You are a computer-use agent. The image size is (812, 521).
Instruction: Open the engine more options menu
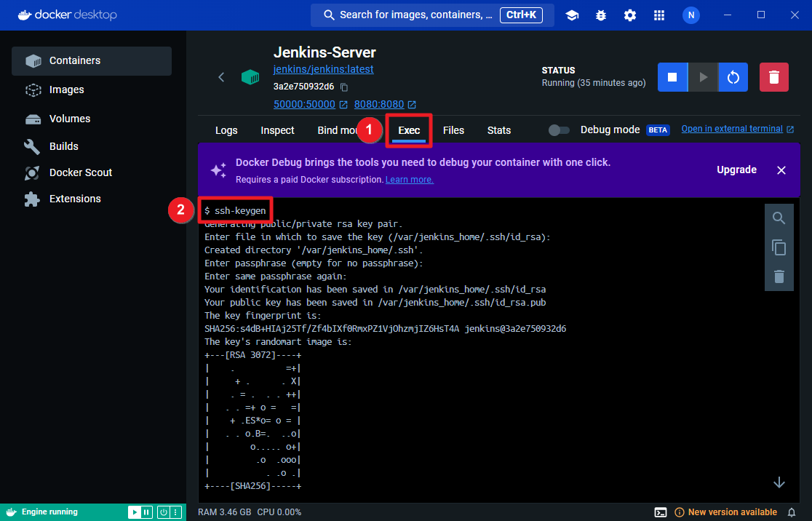coord(176,512)
